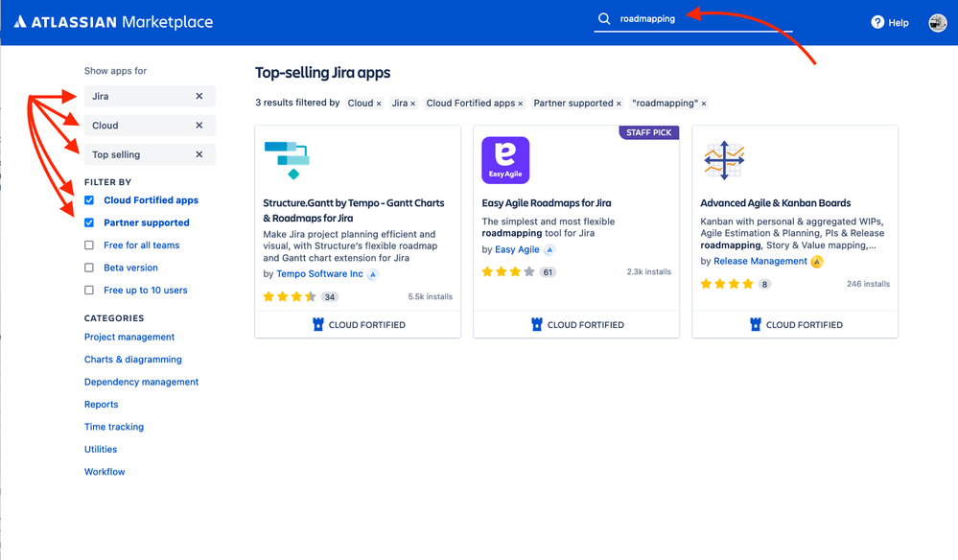Click the 61 reviews count badge
The height and width of the screenshot is (560, 958).
coord(548,272)
